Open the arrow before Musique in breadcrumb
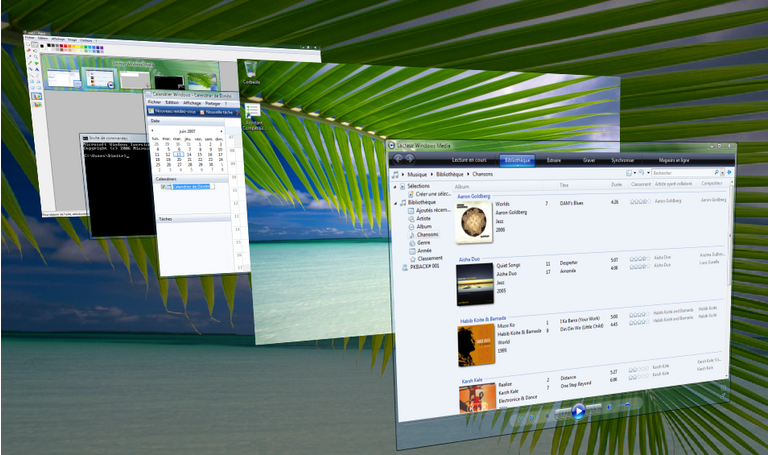The height and width of the screenshot is (455, 768). click(403, 174)
